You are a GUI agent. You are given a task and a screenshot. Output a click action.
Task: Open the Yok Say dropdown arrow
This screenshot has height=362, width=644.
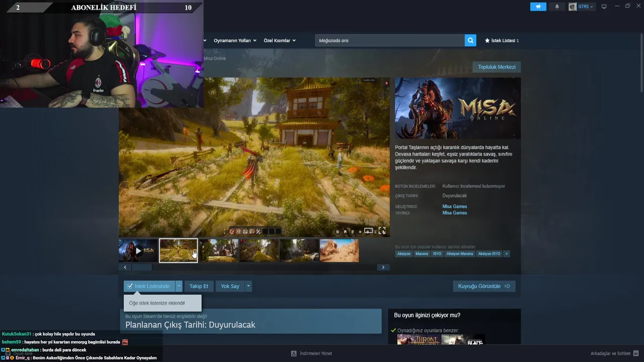(x=248, y=286)
